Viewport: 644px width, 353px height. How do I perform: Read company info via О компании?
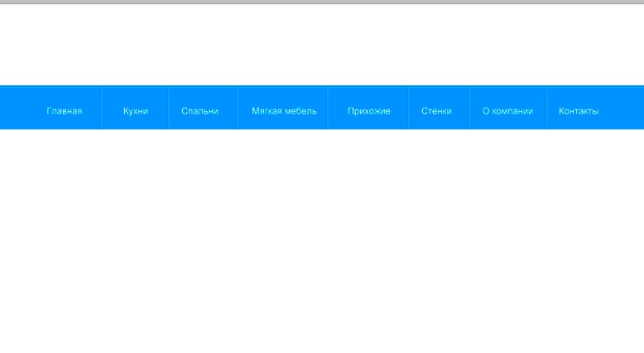click(x=507, y=111)
